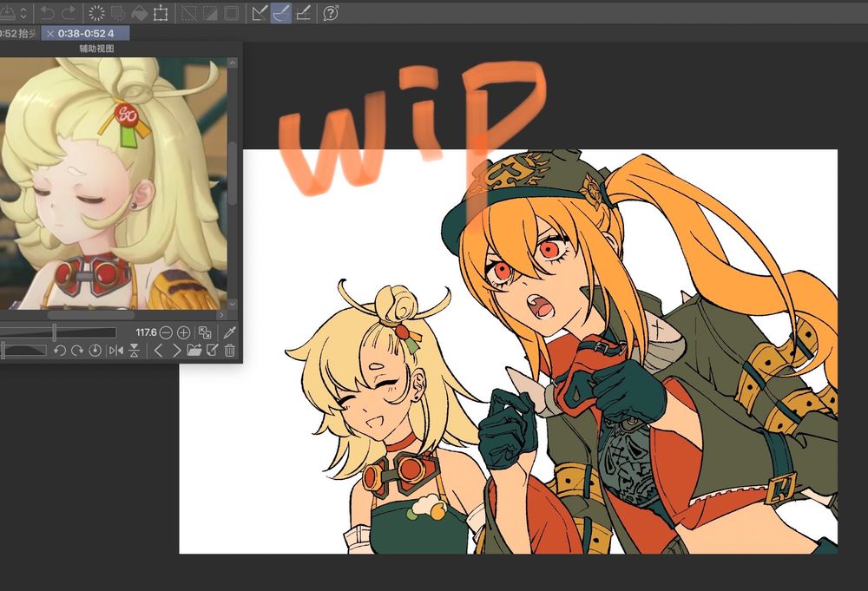Viewport: 868px width, 591px height.
Task: Toggle sub view Fit to Screen
Action: tap(205, 332)
